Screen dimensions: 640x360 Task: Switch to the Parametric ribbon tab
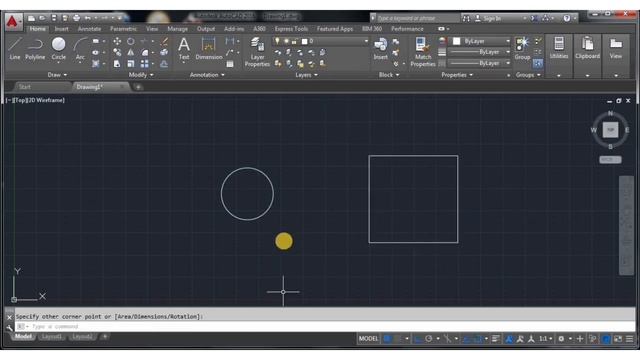point(124,29)
